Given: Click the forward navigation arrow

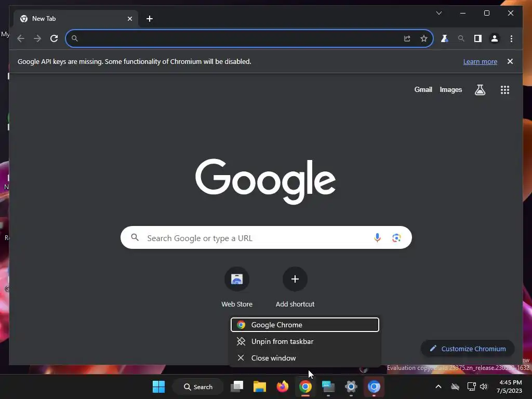Looking at the screenshot, I should [37, 38].
